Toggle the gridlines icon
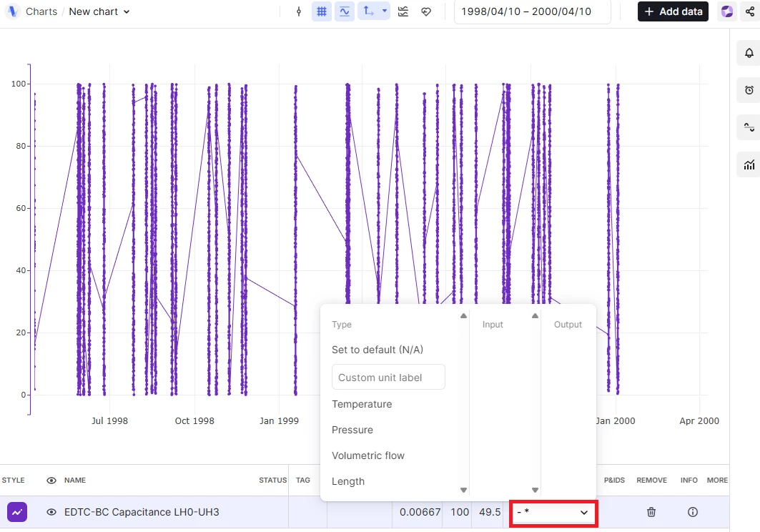This screenshot has width=760, height=532. click(321, 11)
